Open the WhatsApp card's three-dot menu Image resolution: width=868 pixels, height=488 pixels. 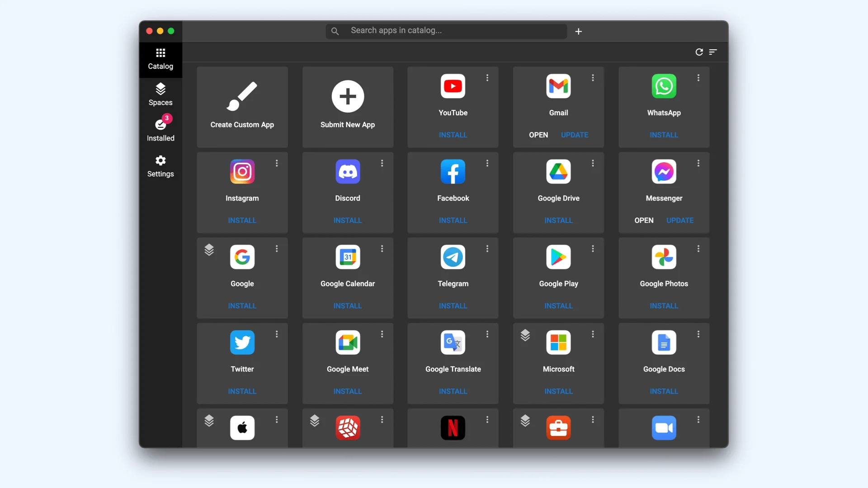coord(698,78)
